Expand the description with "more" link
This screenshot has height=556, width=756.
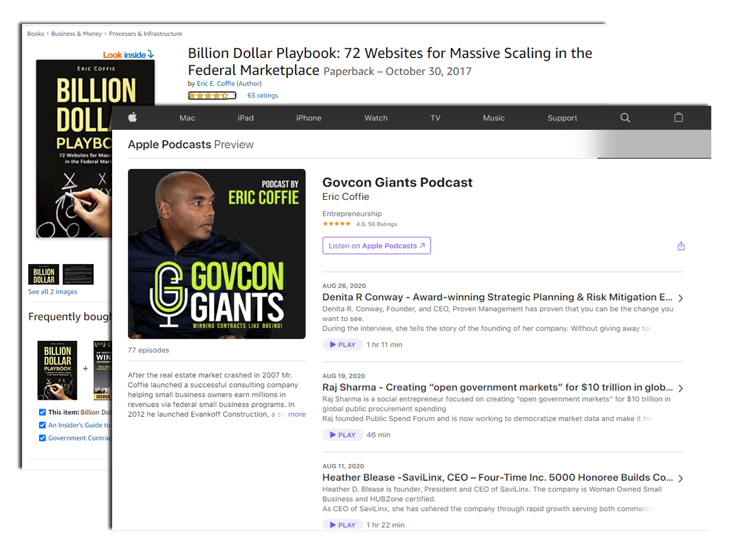pyautogui.click(x=297, y=414)
